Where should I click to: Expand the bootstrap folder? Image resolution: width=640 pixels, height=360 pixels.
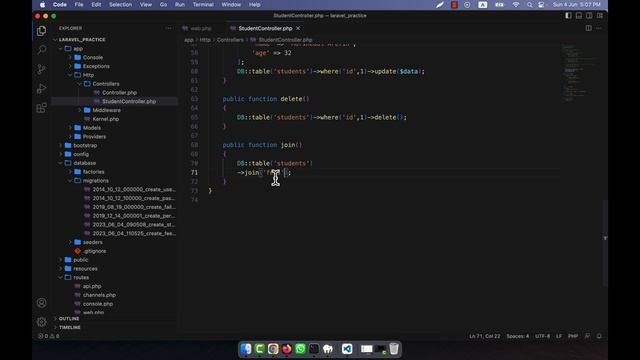tap(85, 145)
